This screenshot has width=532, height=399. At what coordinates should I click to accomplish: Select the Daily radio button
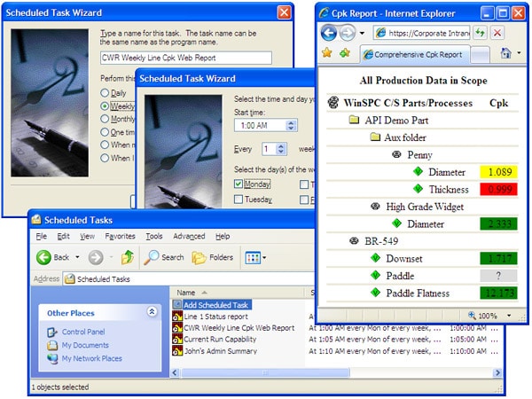click(x=106, y=92)
